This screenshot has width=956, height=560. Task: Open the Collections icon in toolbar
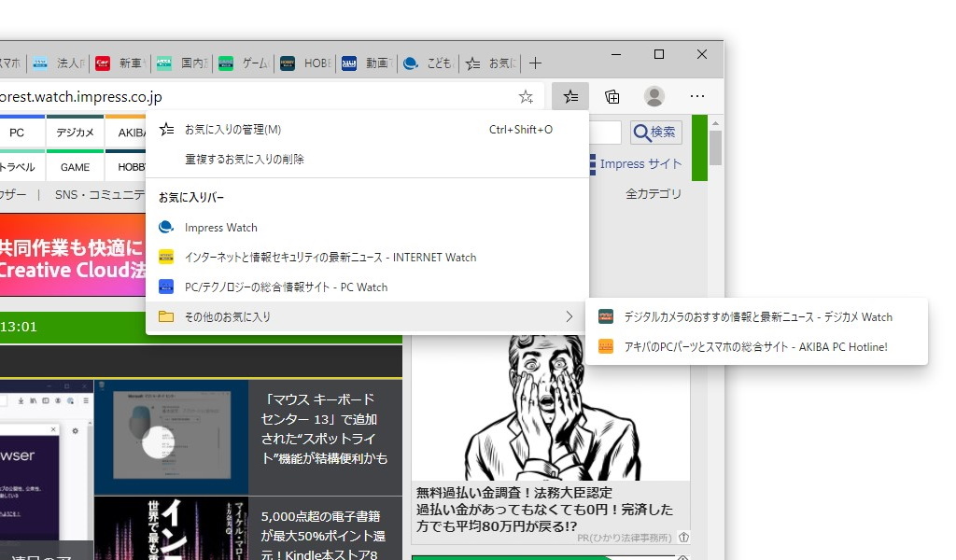[612, 96]
